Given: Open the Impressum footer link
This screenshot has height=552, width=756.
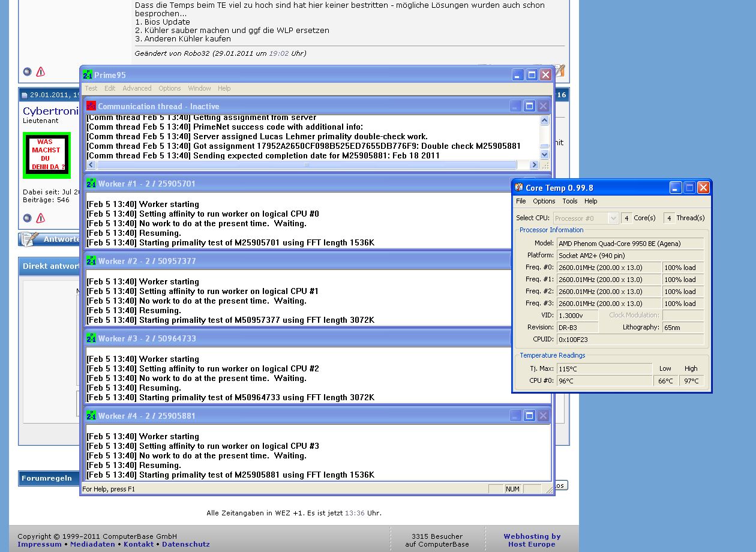Looking at the screenshot, I should coord(40,544).
